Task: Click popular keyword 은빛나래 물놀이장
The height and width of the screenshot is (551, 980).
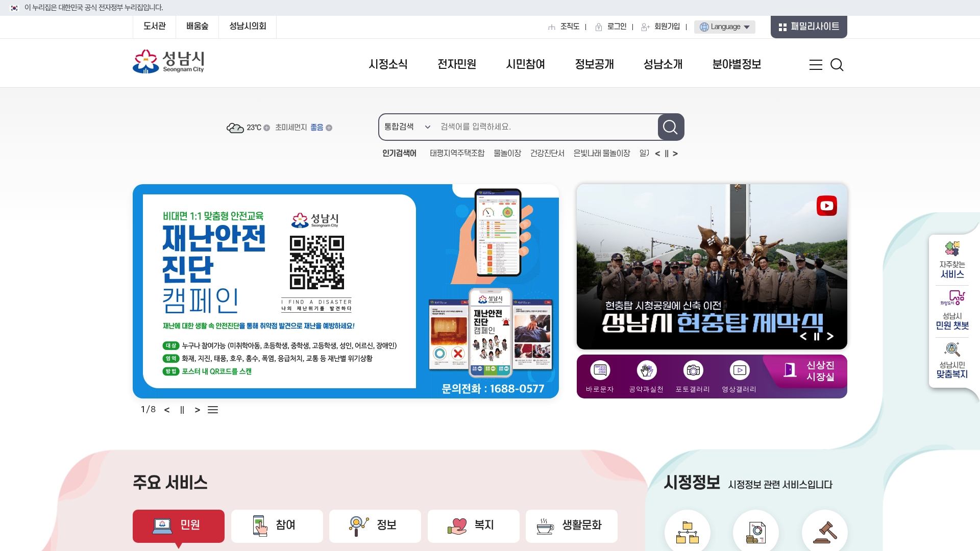Action: 602,154
